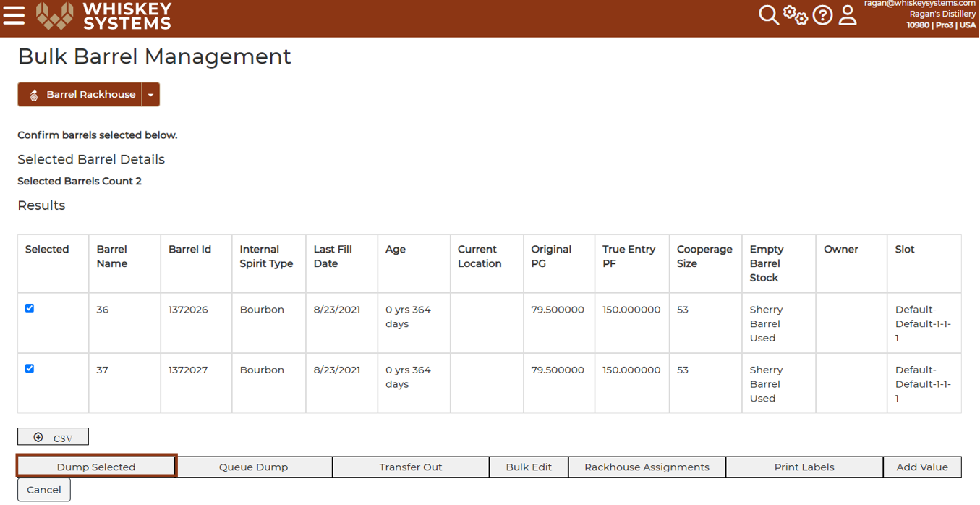Click the Dump Selected button
980x505 pixels.
pyautogui.click(x=95, y=467)
